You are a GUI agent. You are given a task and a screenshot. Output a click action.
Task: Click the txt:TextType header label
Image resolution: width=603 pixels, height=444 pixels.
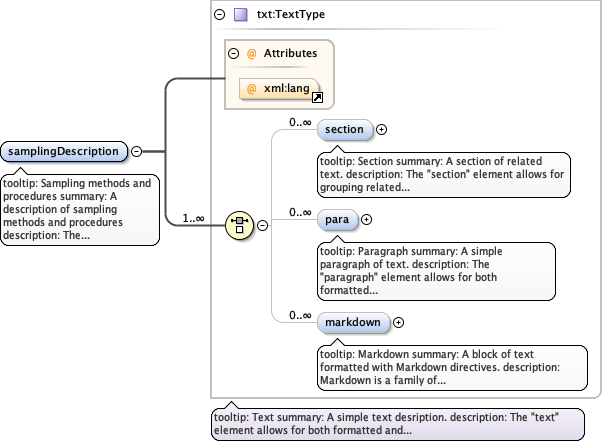click(291, 15)
